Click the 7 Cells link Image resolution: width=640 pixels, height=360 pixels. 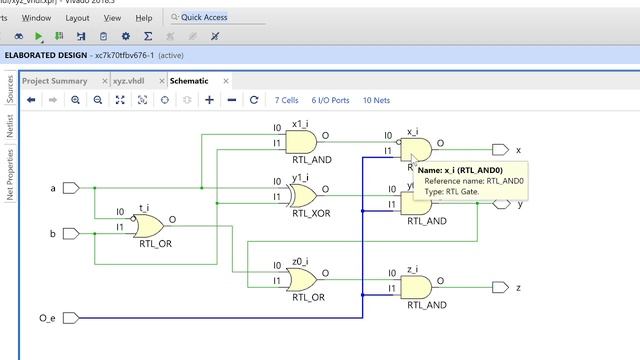click(287, 100)
